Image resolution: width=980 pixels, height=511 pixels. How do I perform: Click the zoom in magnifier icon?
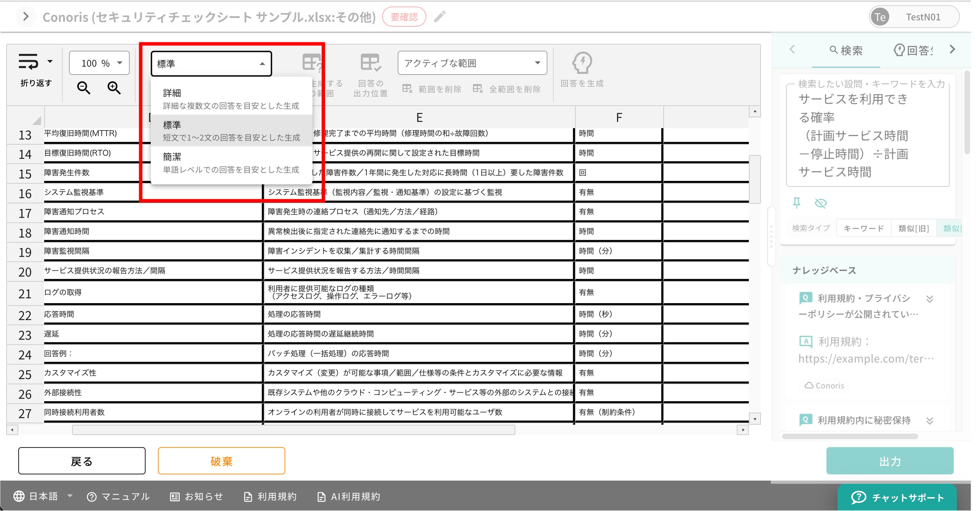[114, 88]
